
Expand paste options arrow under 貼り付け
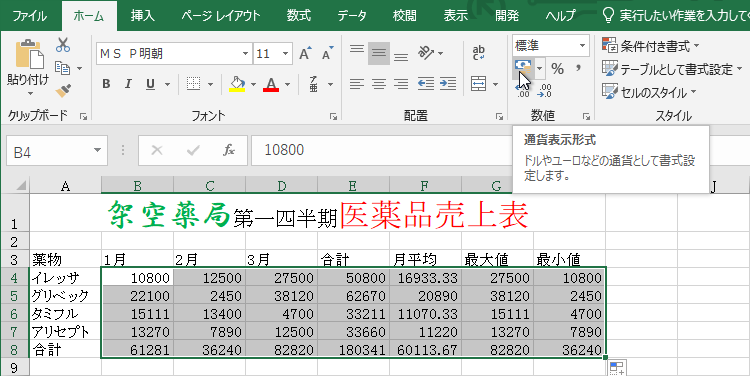click(30, 94)
